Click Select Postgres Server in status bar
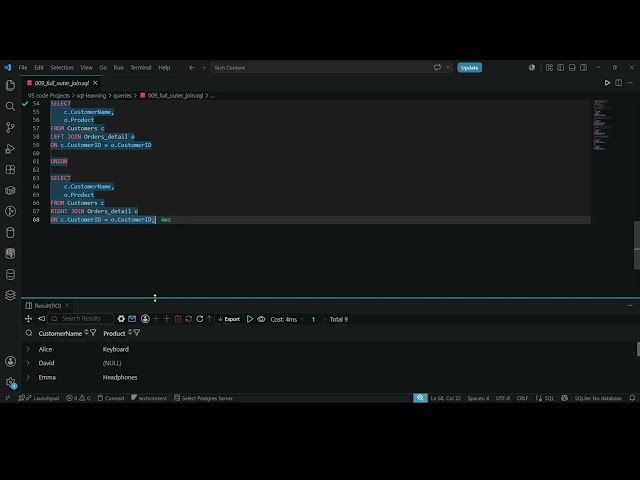 pyautogui.click(x=203, y=398)
